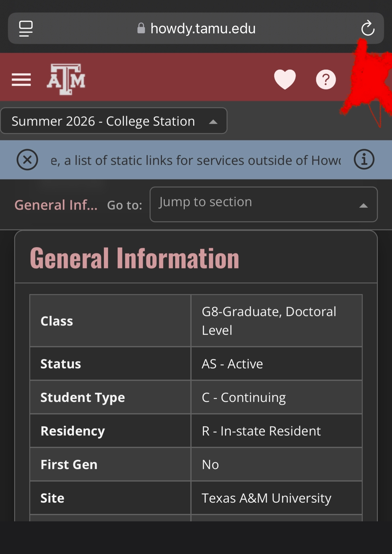Select the Texas A&M University site value
Viewport: 392px width, 554px height.
(x=266, y=498)
